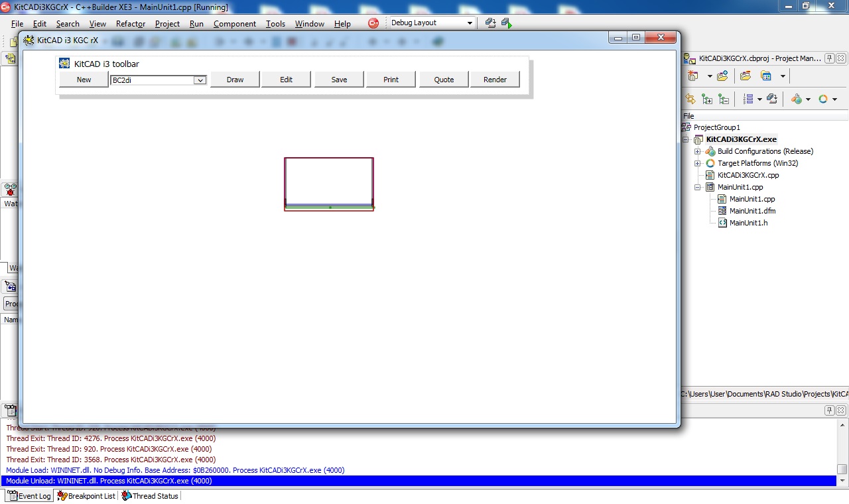The image size is (849, 504).
Task: Open dropdown arrow next to platforms ring icon
Action: pos(834,99)
